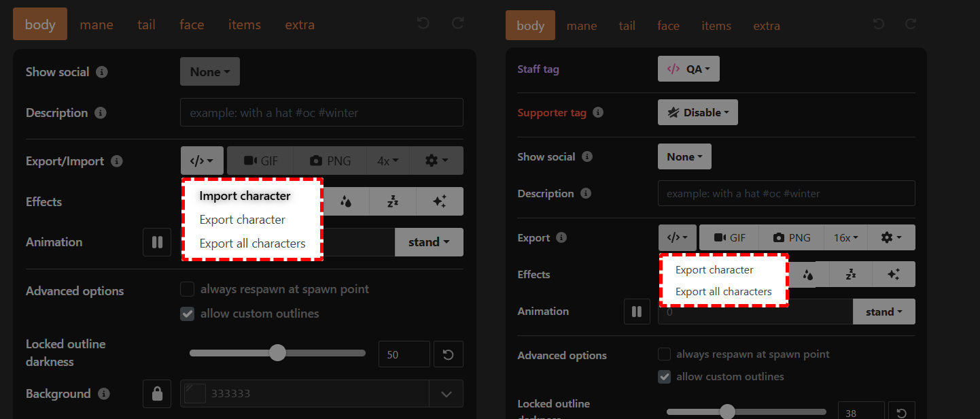This screenshot has width=980, height=419.
Task: Click the undo arrow in the left panel
Action: (x=423, y=24)
